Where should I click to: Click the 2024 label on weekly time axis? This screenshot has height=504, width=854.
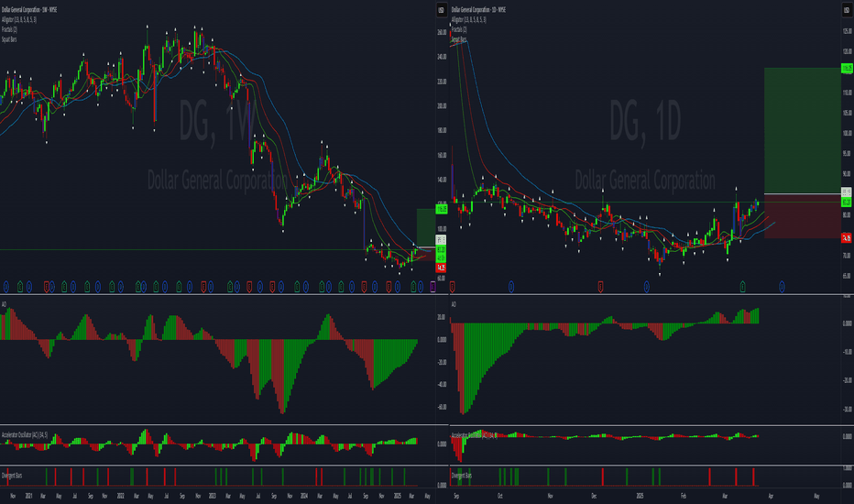(304, 496)
